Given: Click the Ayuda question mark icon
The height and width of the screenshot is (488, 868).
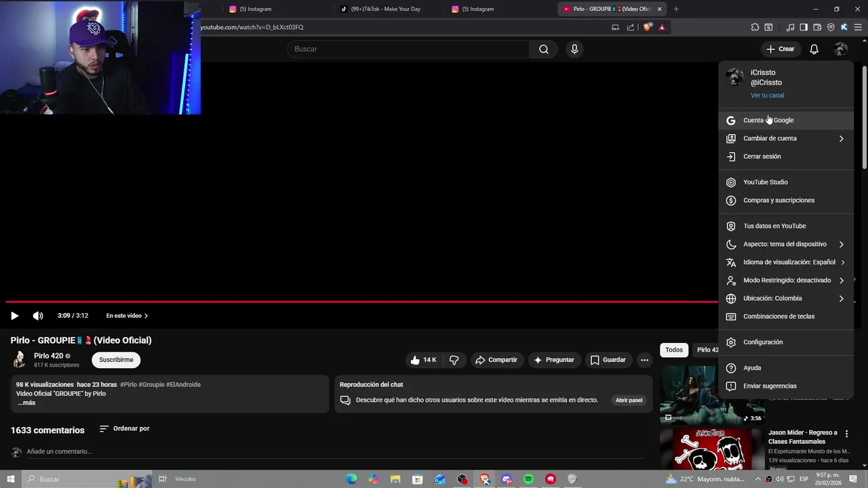Looking at the screenshot, I should pyautogui.click(x=731, y=368).
